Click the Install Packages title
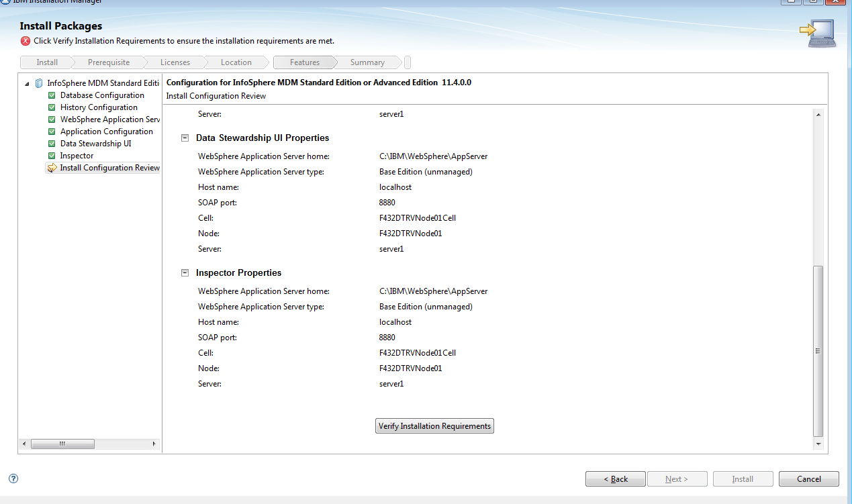 (x=61, y=26)
